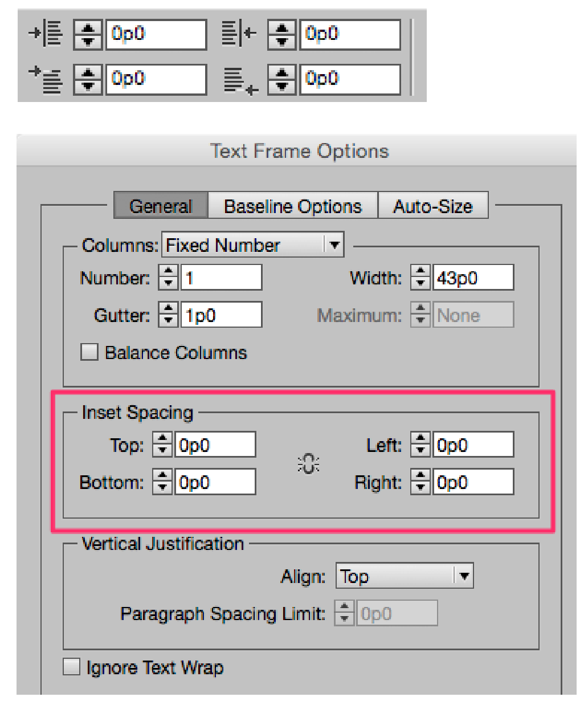The image size is (588, 701).
Task: Open the Vertical Justification Align dropdown
Action: click(x=405, y=576)
